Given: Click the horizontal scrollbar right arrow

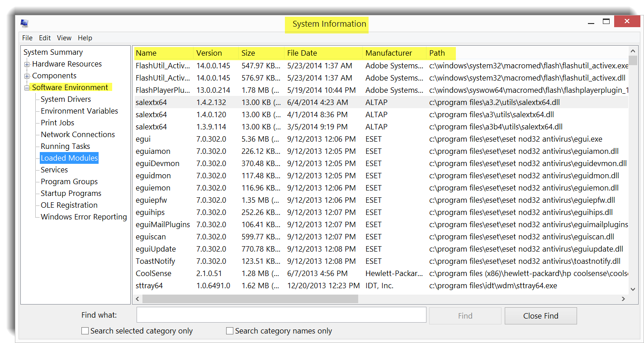Looking at the screenshot, I should coord(623,299).
